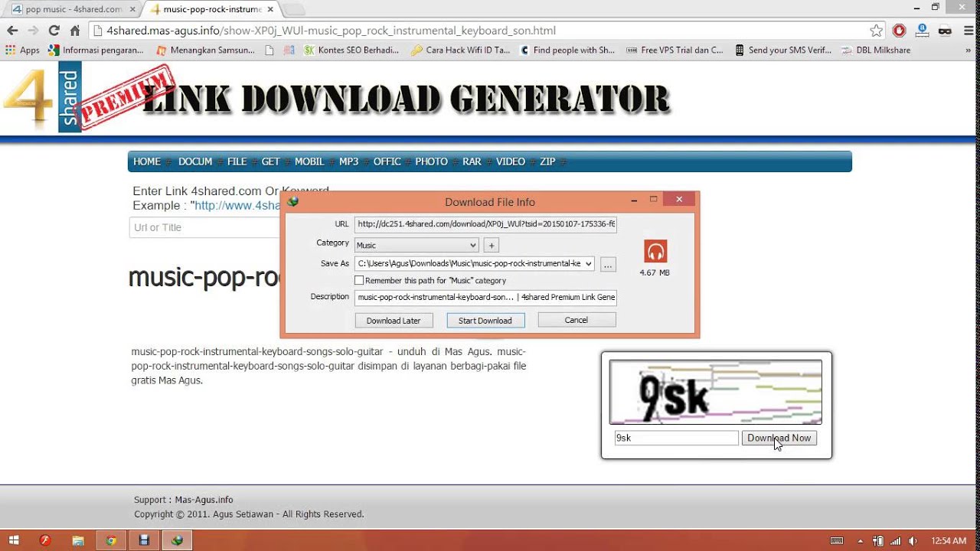Image resolution: width=980 pixels, height=551 pixels.
Task: Expand the Save As path dropdown
Action: [588, 264]
